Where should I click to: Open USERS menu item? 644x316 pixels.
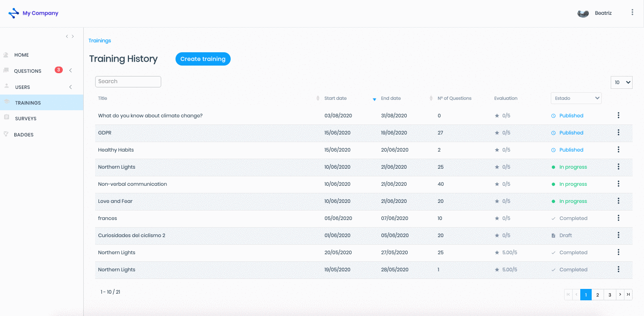pyautogui.click(x=22, y=87)
